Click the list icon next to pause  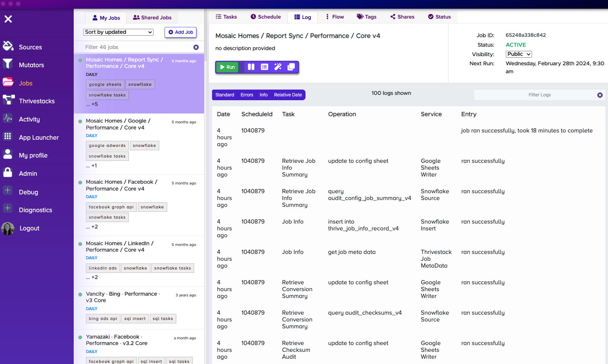tap(264, 67)
